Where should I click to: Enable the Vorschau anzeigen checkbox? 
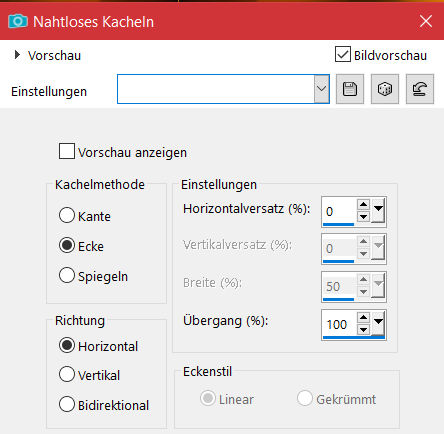tap(67, 151)
